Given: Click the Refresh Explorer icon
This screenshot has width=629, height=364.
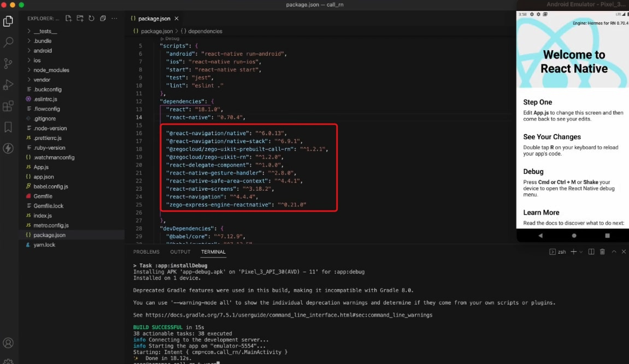Looking at the screenshot, I should 91,18.
